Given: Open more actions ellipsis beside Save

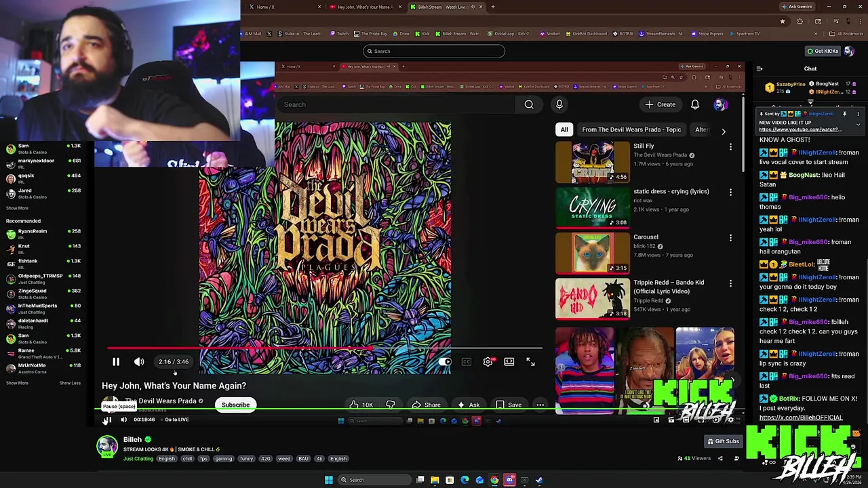Looking at the screenshot, I should pos(540,405).
